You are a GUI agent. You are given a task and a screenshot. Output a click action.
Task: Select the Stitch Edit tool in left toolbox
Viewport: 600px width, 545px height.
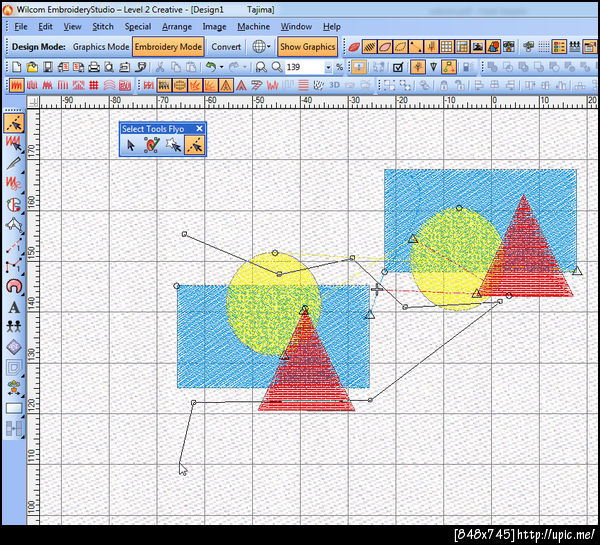tap(14, 144)
